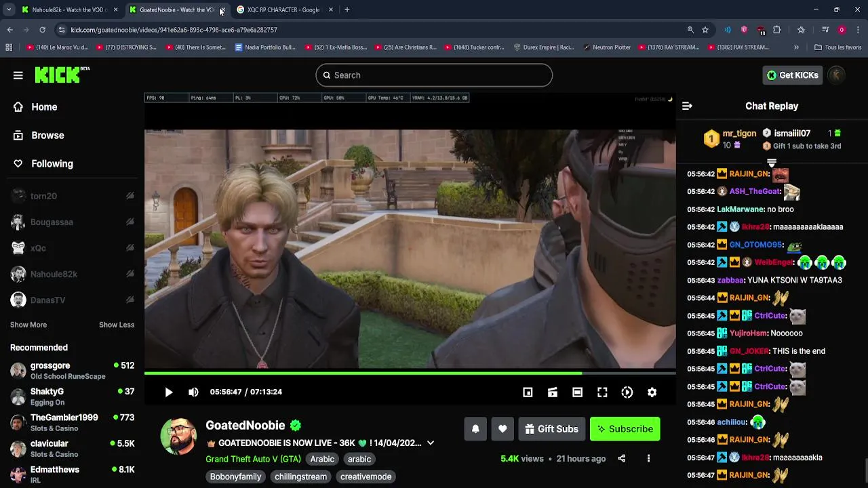
Task: Open browser apps grid icon
Action: pyautogui.click(x=9, y=47)
